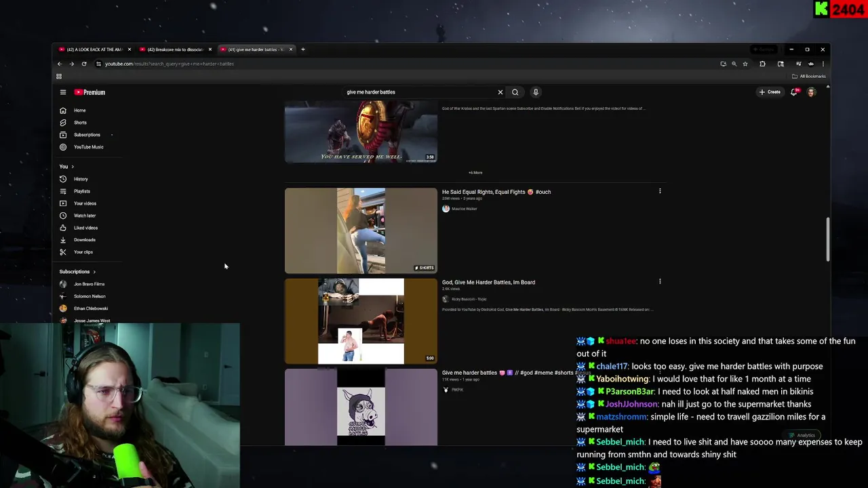Open the YouTube hamburger guide menu

click(63, 92)
